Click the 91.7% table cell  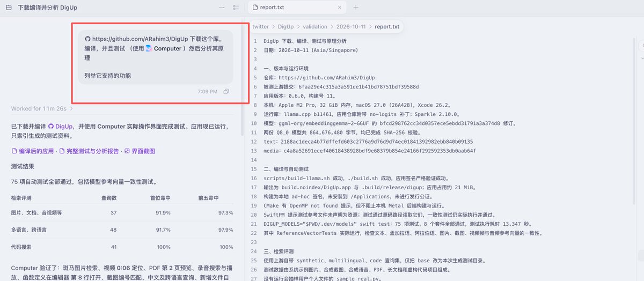click(163, 230)
